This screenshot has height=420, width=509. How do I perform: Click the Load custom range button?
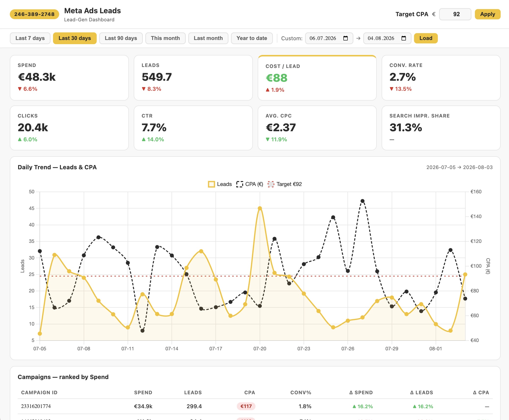(x=426, y=38)
